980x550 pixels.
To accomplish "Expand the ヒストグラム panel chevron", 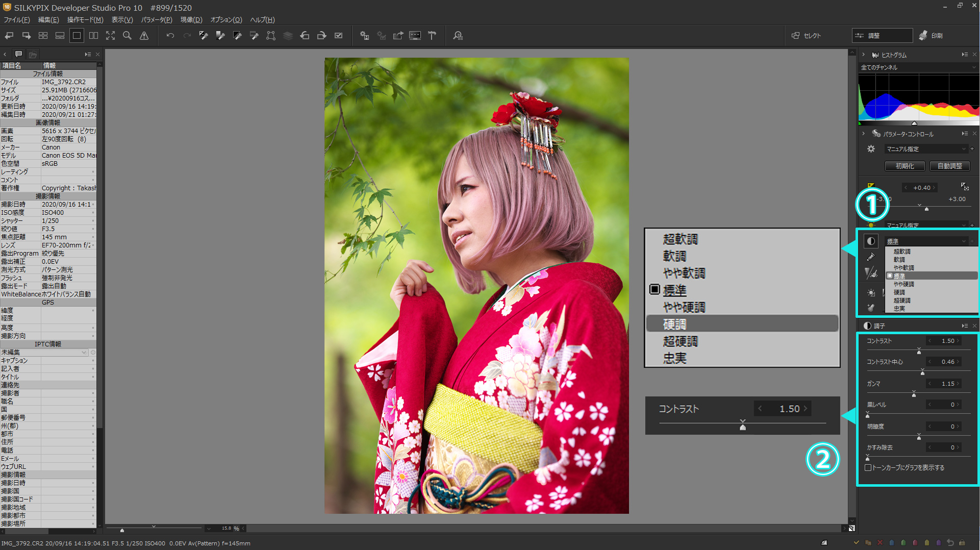I will (x=863, y=55).
